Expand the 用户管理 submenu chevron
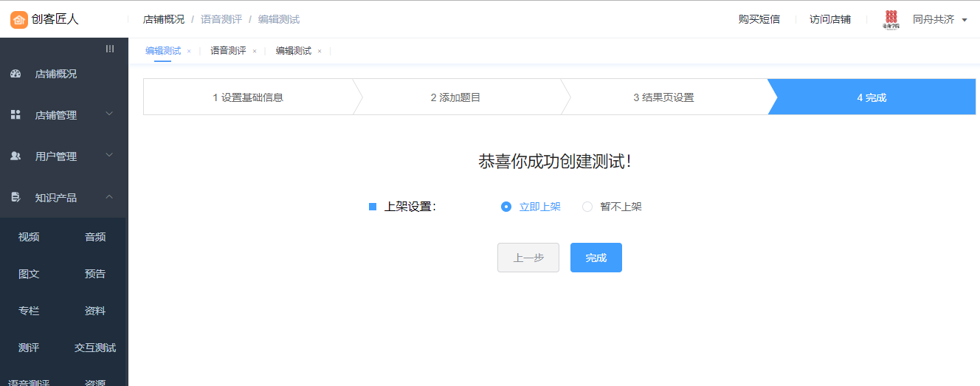The width and height of the screenshot is (980, 386). (x=109, y=156)
